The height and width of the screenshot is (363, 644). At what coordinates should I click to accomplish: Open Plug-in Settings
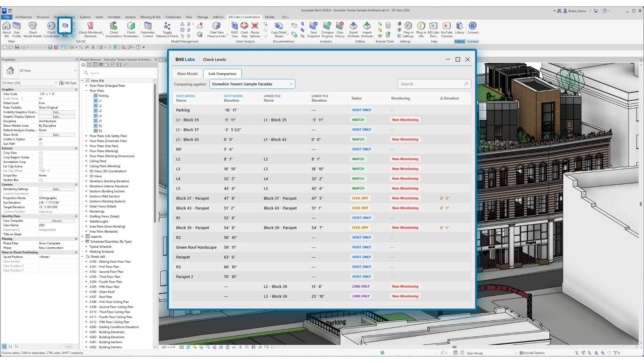coord(408,29)
